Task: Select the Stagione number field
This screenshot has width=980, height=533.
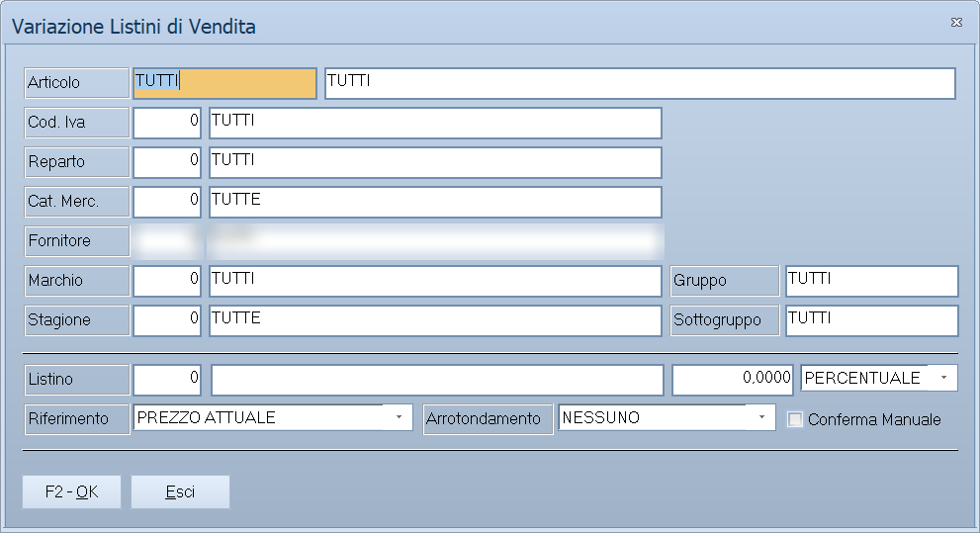Action: [x=167, y=320]
